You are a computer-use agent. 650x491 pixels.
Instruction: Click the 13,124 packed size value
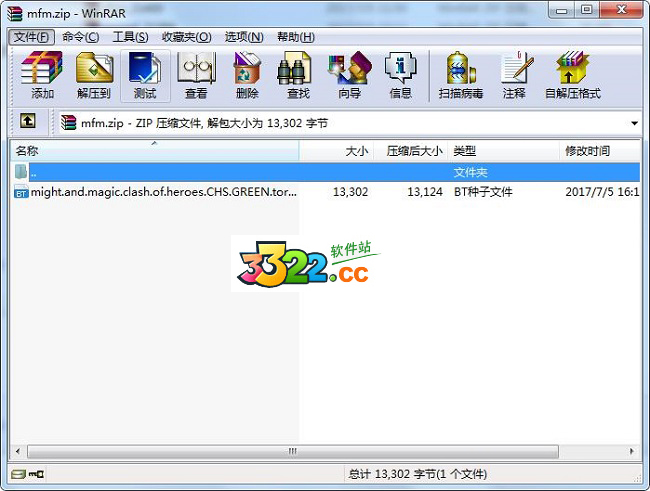point(424,192)
